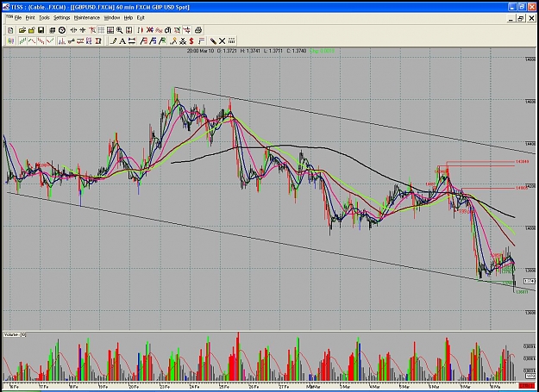
Task: Click the black X delete tool icon
Action: point(222,41)
